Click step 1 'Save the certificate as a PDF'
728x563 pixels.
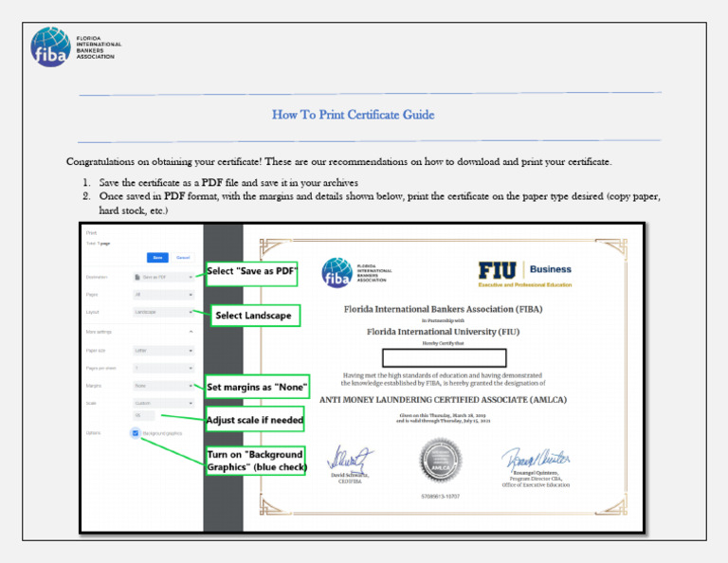[228, 182]
